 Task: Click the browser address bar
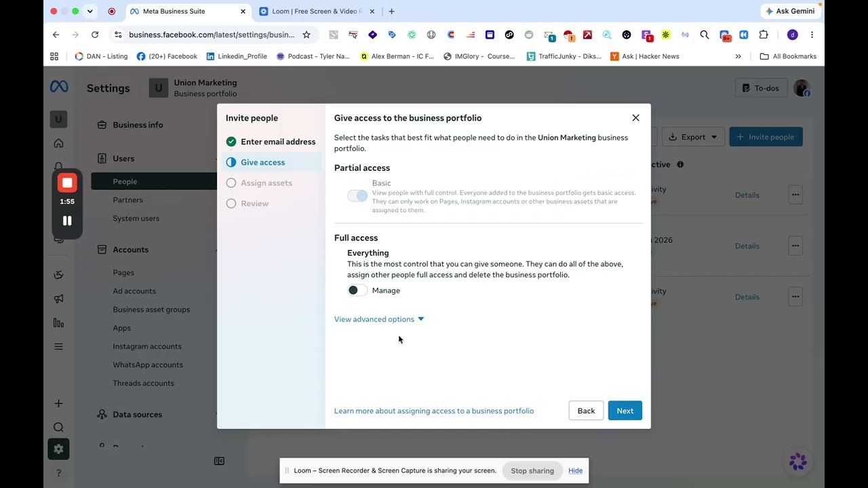click(x=212, y=35)
